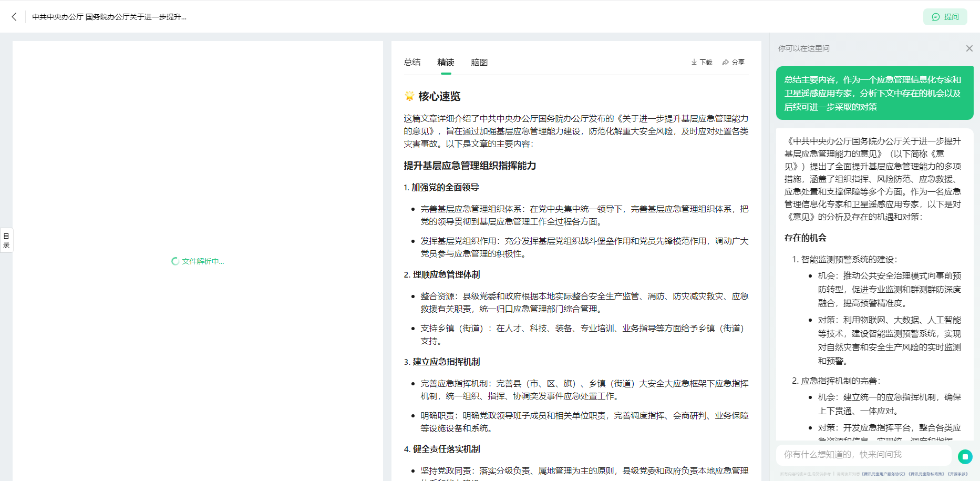Click heading 1. 加强党的全面领导
Image resolution: width=980 pixels, height=481 pixels.
point(441,188)
